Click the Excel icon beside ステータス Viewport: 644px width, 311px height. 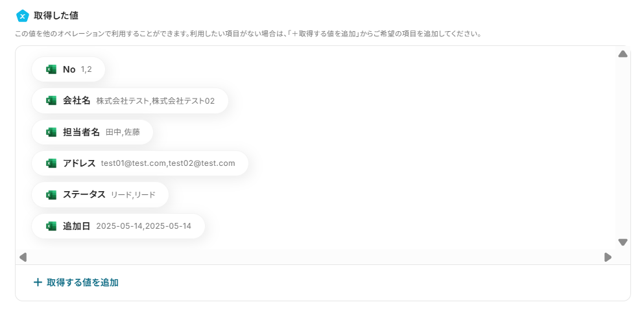[51, 194]
